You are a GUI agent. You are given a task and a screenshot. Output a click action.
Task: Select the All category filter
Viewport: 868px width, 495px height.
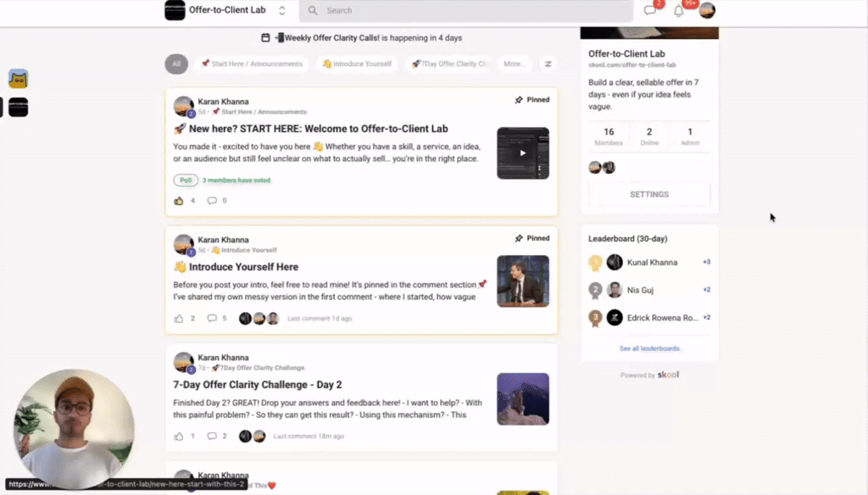(176, 64)
